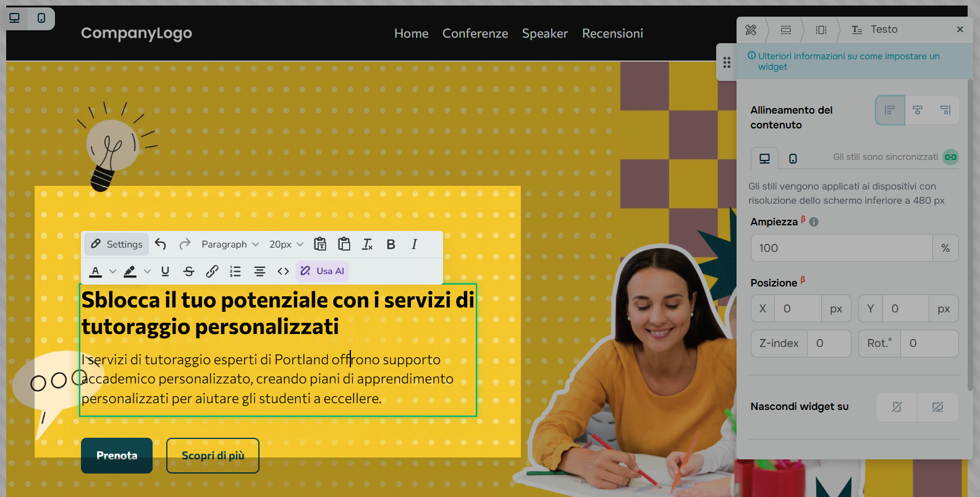Apply strikethrough to text
This screenshot has height=497, width=980.
coord(189,271)
